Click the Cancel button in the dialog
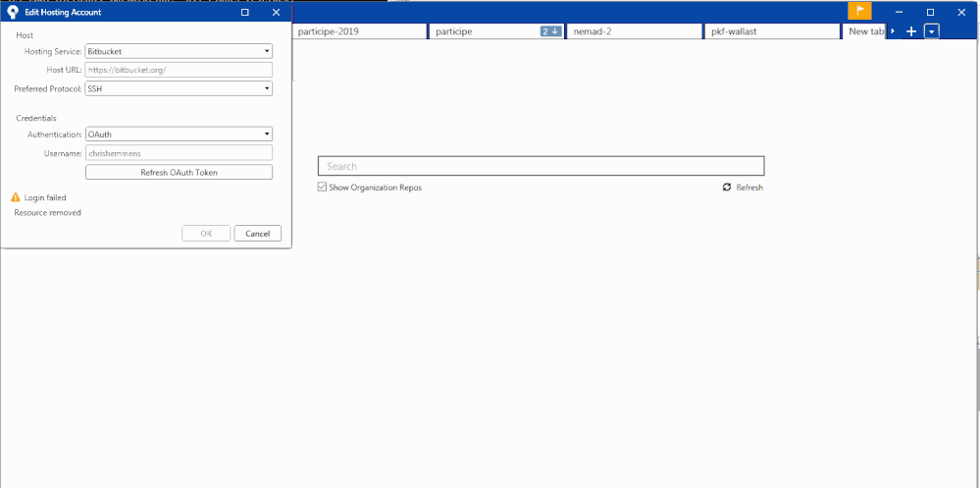This screenshot has width=980, height=488. [257, 234]
